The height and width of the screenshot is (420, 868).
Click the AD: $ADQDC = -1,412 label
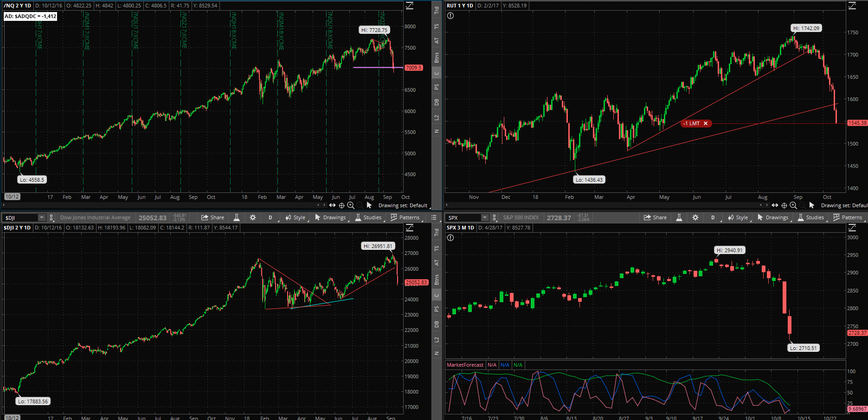coord(31,16)
